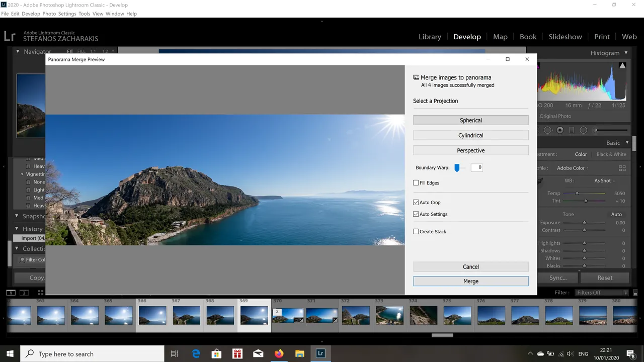Enable the Create Stack checkbox
The width and height of the screenshot is (644, 362).
(416, 232)
